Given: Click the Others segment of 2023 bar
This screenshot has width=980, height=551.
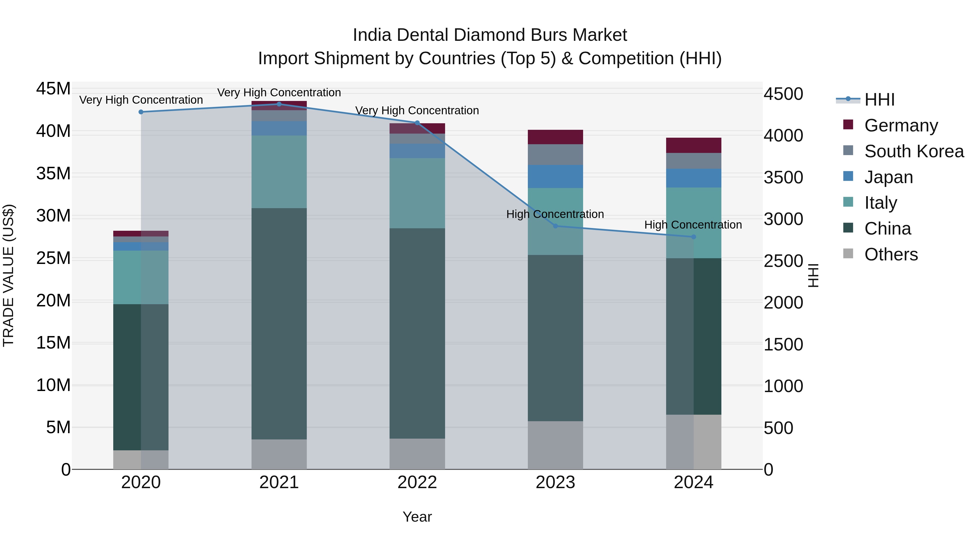Looking at the screenshot, I should coord(555,445).
